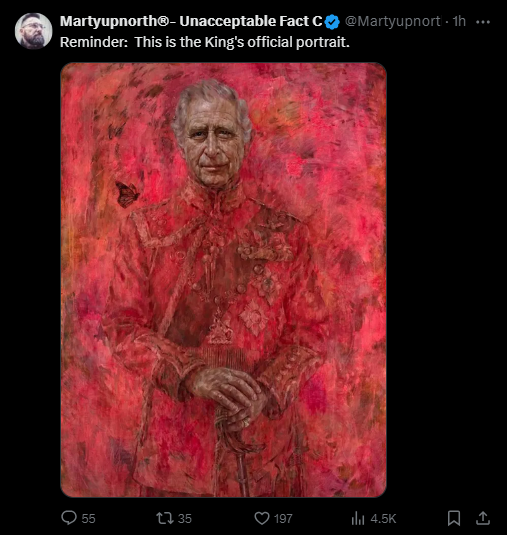
Task: Like the post with the heart icon
Action: click(262, 518)
